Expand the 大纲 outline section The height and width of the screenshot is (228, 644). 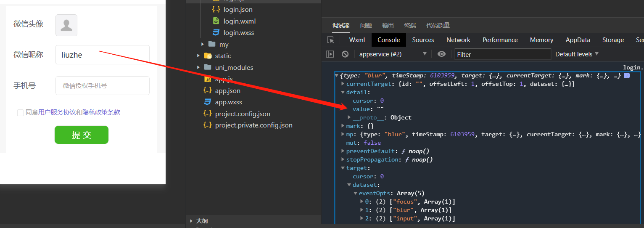192,221
